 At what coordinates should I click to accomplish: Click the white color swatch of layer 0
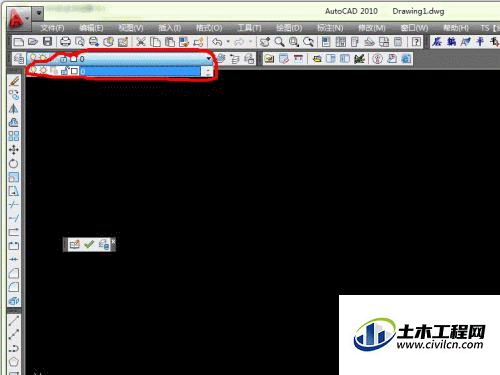(74, 71)
